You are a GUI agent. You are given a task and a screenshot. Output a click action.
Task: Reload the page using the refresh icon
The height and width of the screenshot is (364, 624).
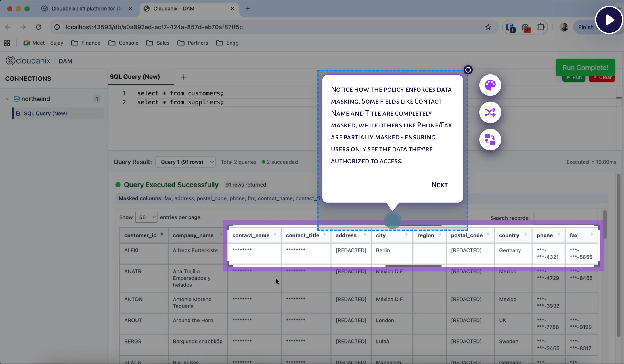(x=39, y=27)
